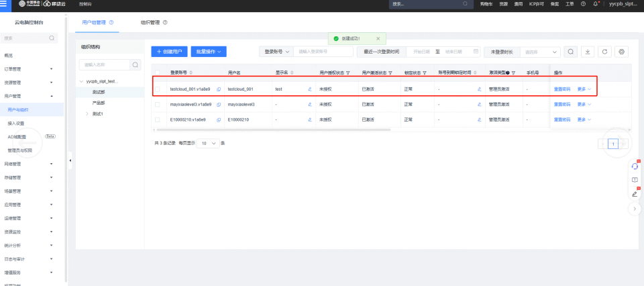
Task: Click the organization name search icon
Action: tap(136, 64)
